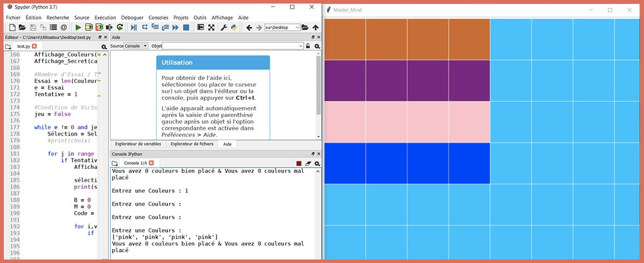This screenshot has width=644, height=263.
Task: Toggle fullscreen on the current pane
Action: pos(211,27)
